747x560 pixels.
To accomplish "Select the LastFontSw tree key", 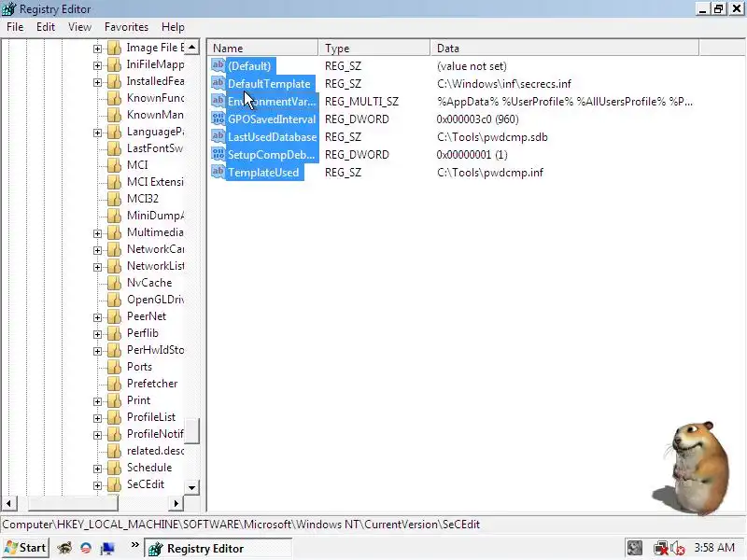I will click(x=154, y=148).
